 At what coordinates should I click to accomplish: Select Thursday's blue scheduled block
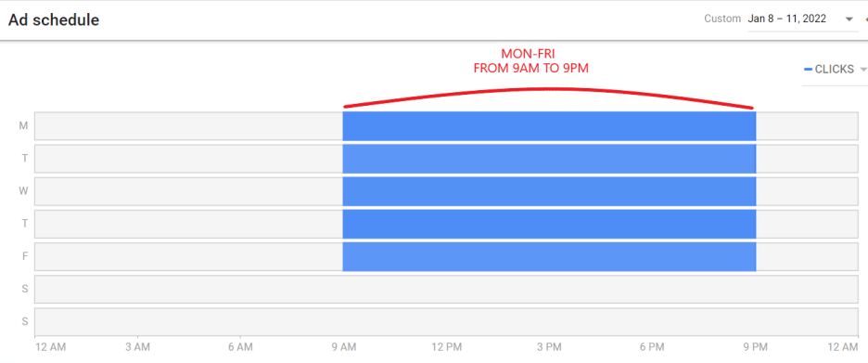(x=549, y=224)
